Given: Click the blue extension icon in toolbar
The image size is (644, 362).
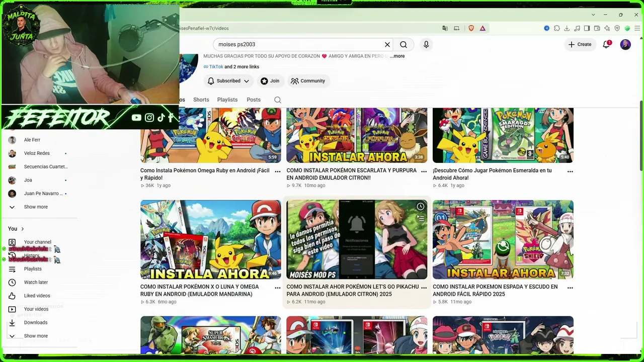Looking at the screenshot, I should click(547, 28).
